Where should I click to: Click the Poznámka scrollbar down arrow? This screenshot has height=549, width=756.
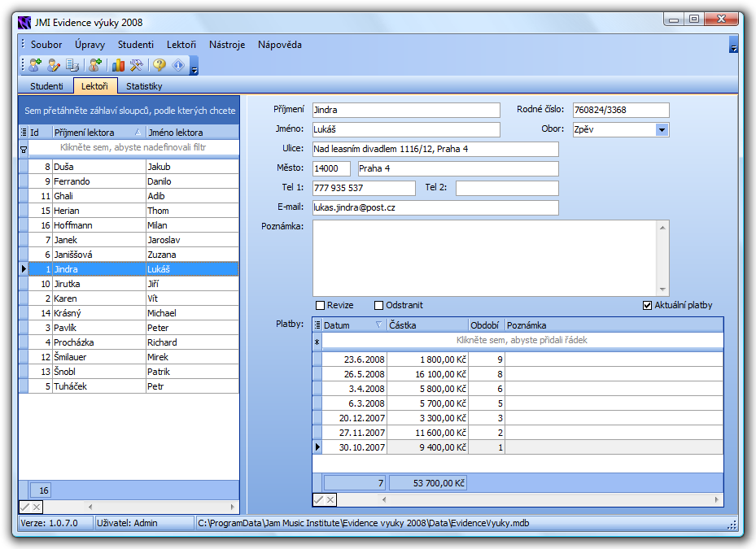coord(663,290)
